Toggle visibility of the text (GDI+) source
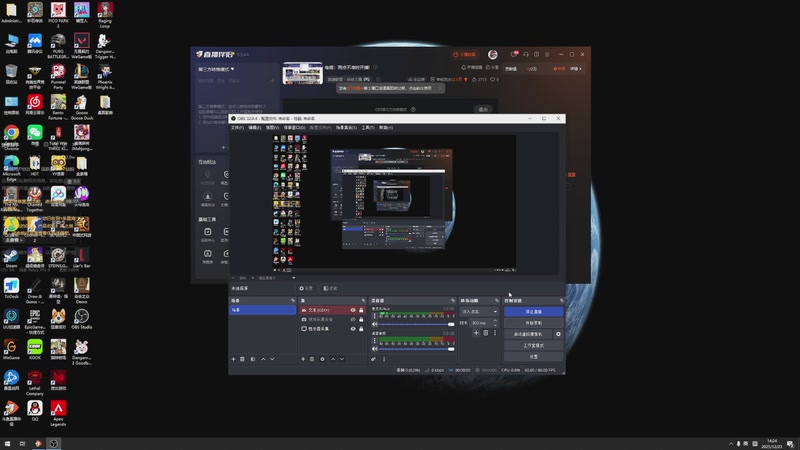This screenshot has width=800, height=450. tap(353, 310)
